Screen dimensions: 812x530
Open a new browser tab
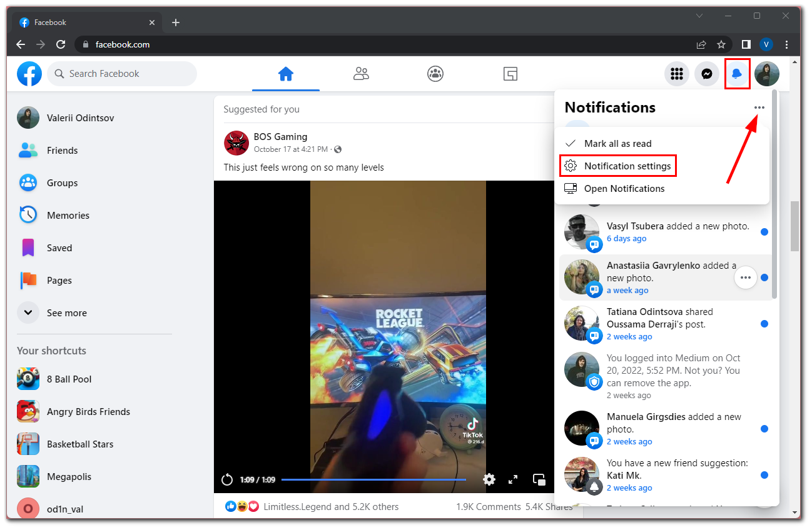(176, 22)
